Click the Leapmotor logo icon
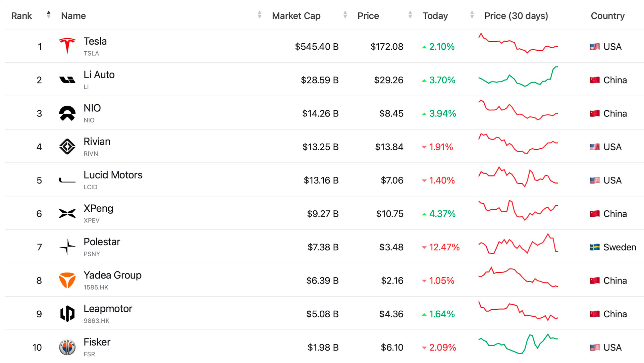This screenshot has width=644, height=363. click(x=67, y=314)
